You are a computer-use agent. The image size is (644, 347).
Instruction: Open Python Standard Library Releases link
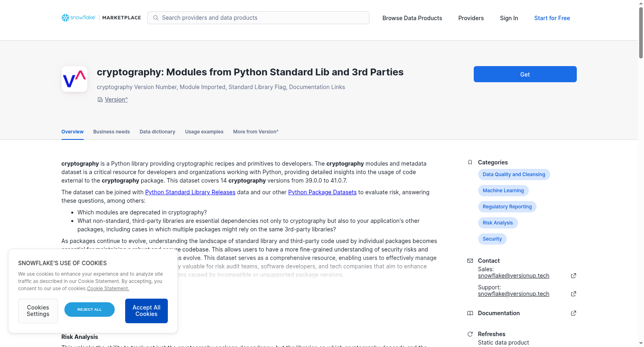[190, 192]
